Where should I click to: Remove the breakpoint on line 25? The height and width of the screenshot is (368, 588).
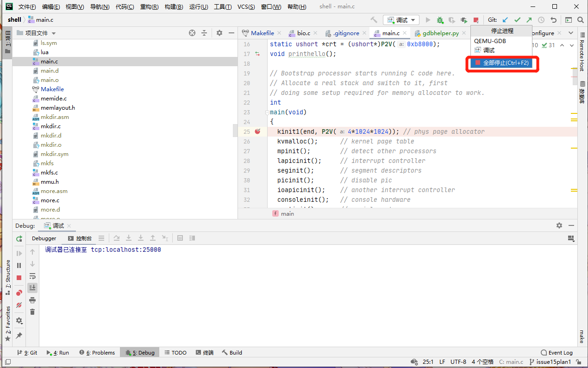coord(257,131)
